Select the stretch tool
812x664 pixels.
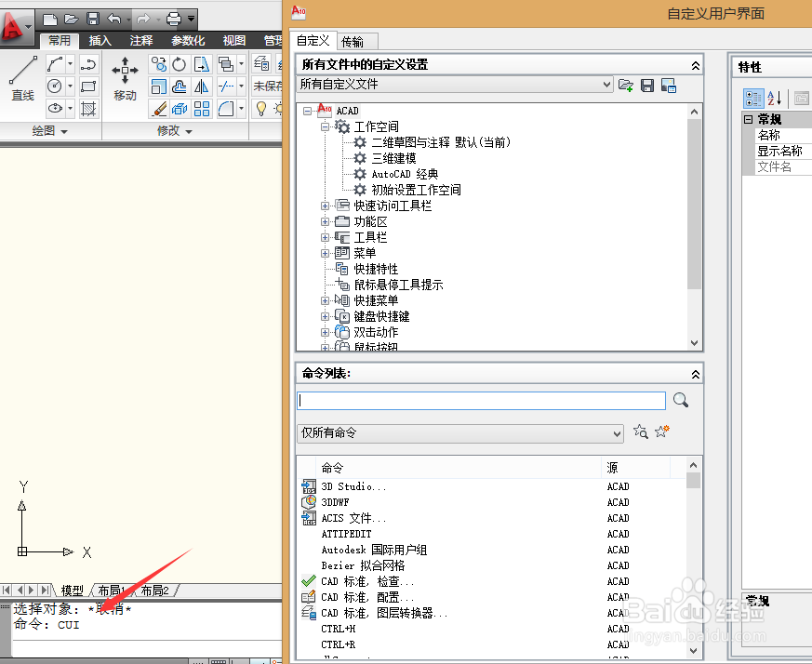202,64
